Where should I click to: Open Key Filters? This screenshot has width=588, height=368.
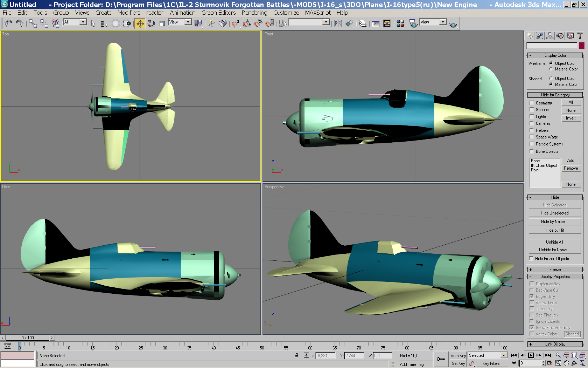click(492, 363)
